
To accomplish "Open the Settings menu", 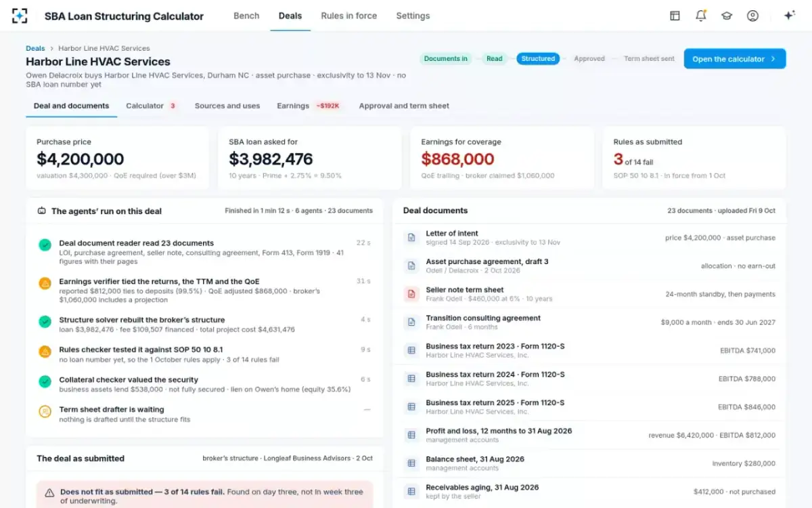I will (x=413, y=16).
